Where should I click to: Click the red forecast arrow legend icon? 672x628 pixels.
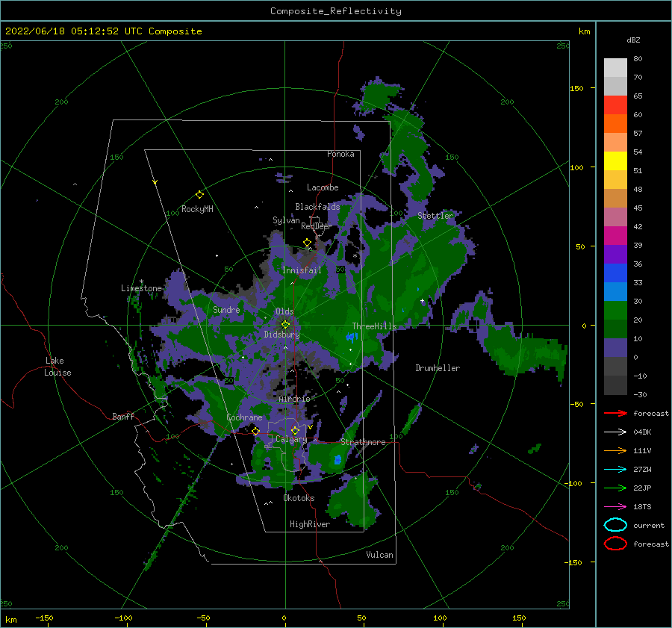[615, 413]
